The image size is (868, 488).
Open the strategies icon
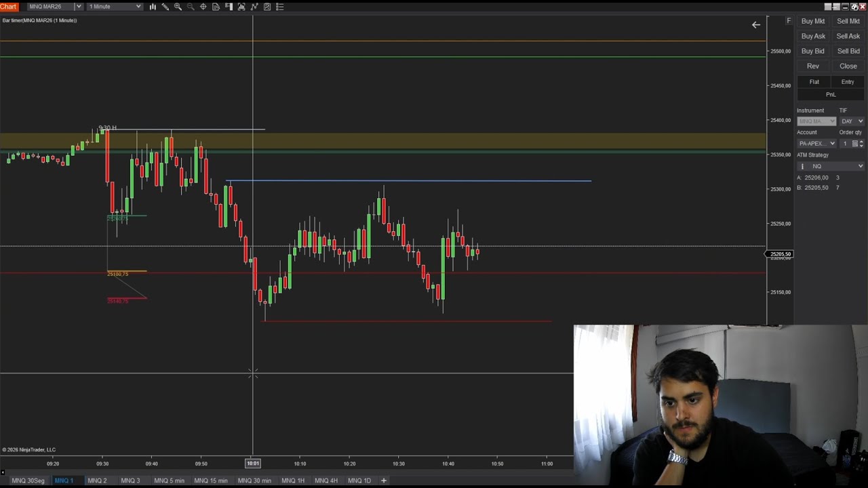pos(267,6)
